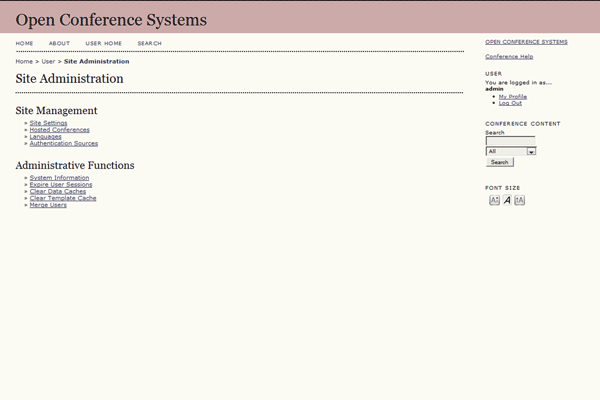The image size is (600, 400).
Task: Open the Languages link
Action: click(x=45, y=137)
